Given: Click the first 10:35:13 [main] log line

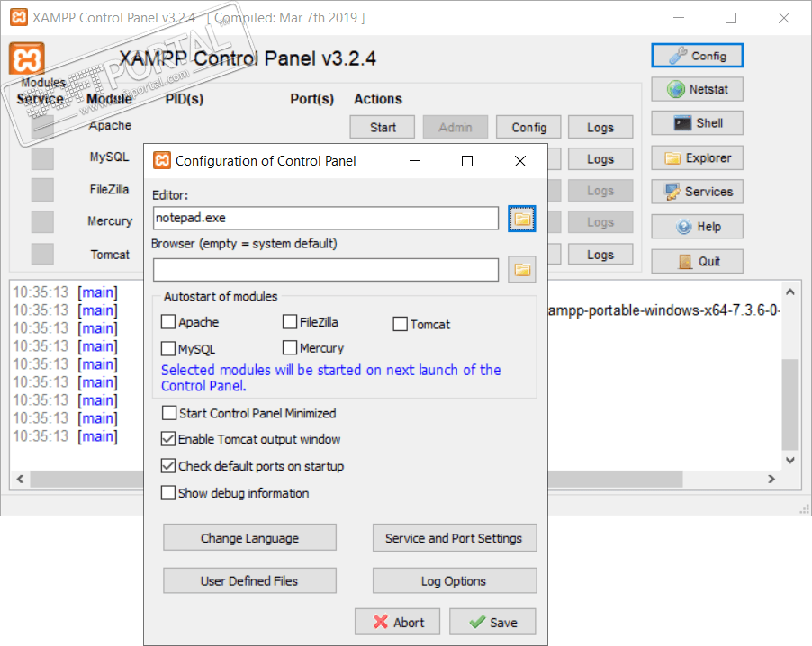Looking at the screenshot, I should [x=65, y=292].
